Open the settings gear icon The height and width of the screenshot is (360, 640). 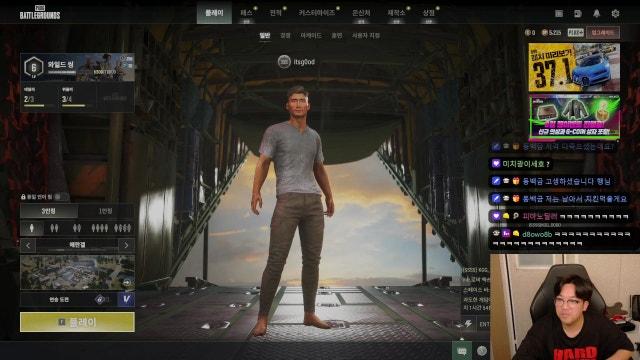615,13
